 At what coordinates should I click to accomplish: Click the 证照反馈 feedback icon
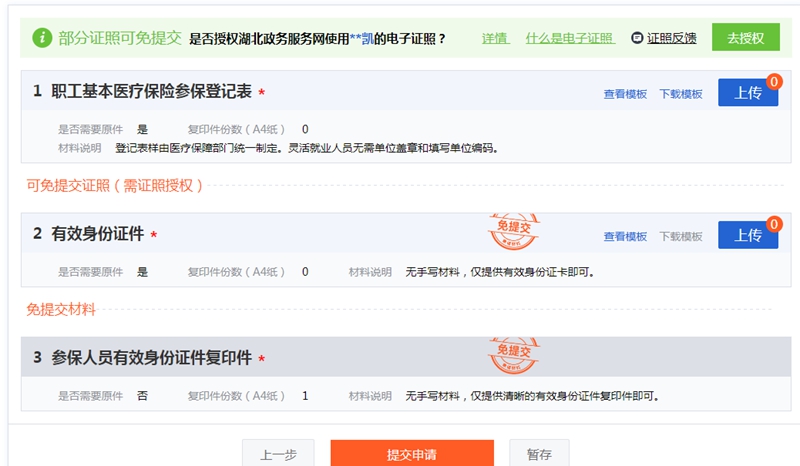637,38
